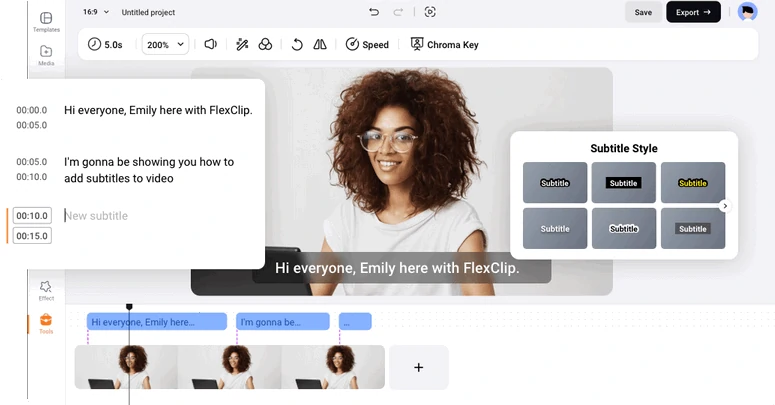Image resolution: width=775 pixels, height=405 pixels.
Task: Click the Save button
Action: click(x=643, y=12)
